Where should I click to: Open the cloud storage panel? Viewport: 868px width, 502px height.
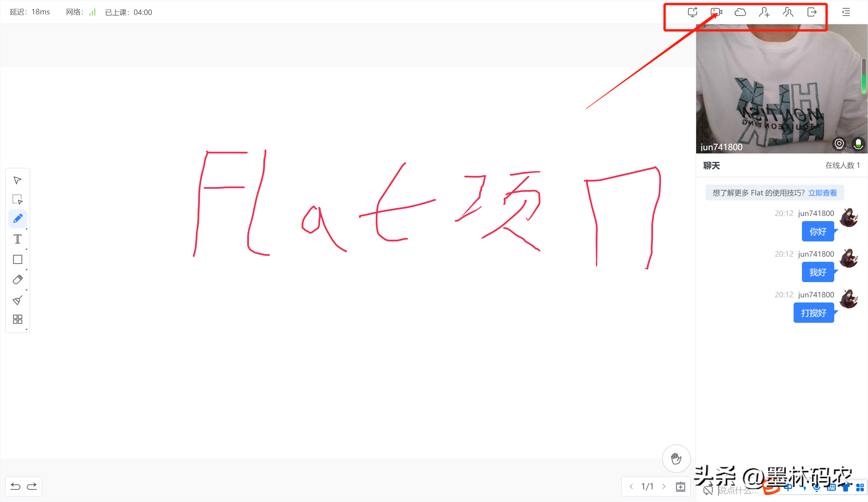(x=740, y=12)
